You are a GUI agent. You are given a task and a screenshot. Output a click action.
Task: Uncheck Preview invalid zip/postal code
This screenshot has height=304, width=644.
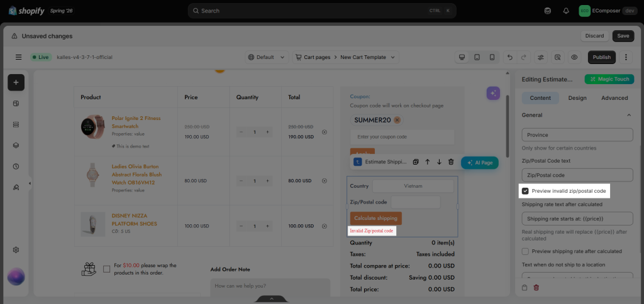525,191
